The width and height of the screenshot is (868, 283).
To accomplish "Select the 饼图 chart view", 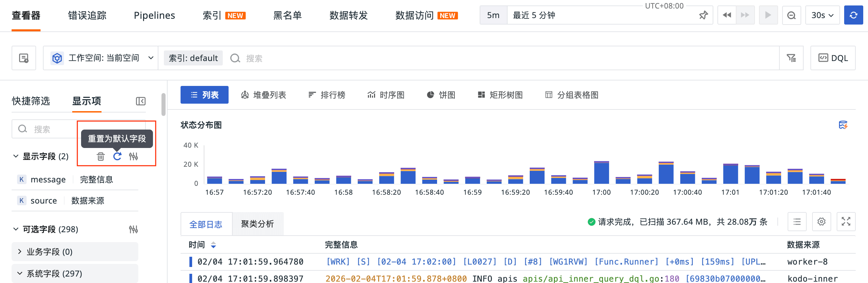I will [441, 95].
